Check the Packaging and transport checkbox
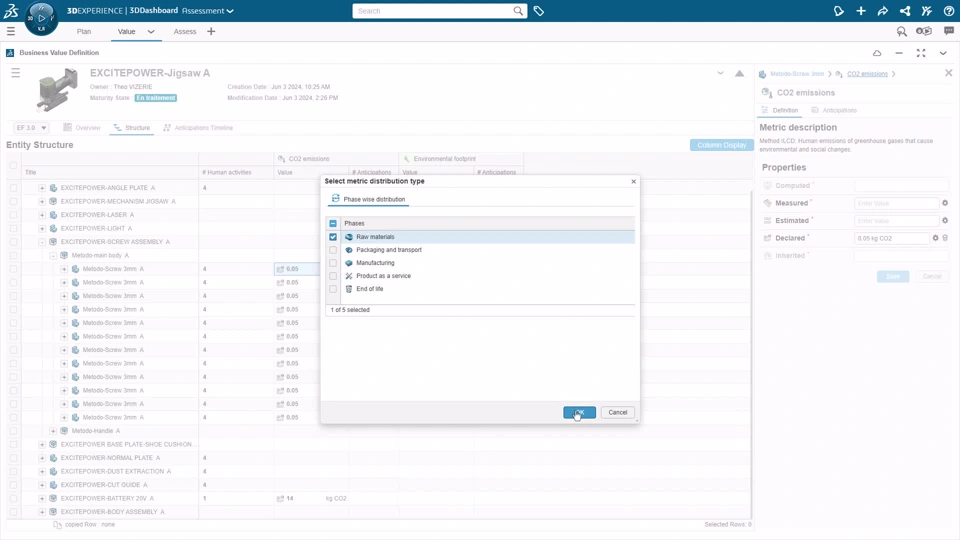 (333, 250)
